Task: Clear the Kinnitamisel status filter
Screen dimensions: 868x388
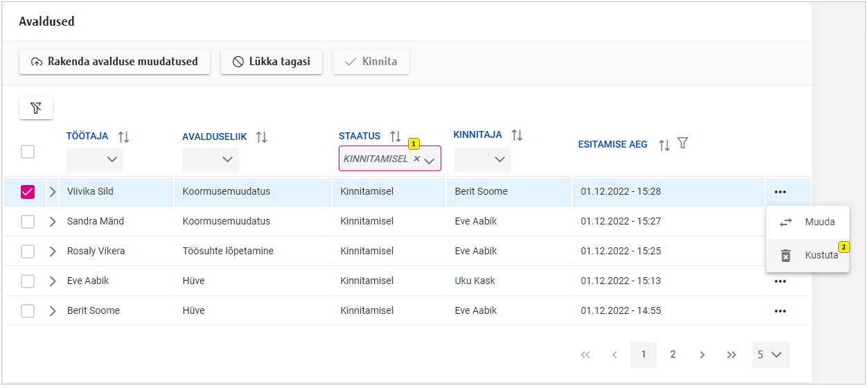Action: [416, 159]
